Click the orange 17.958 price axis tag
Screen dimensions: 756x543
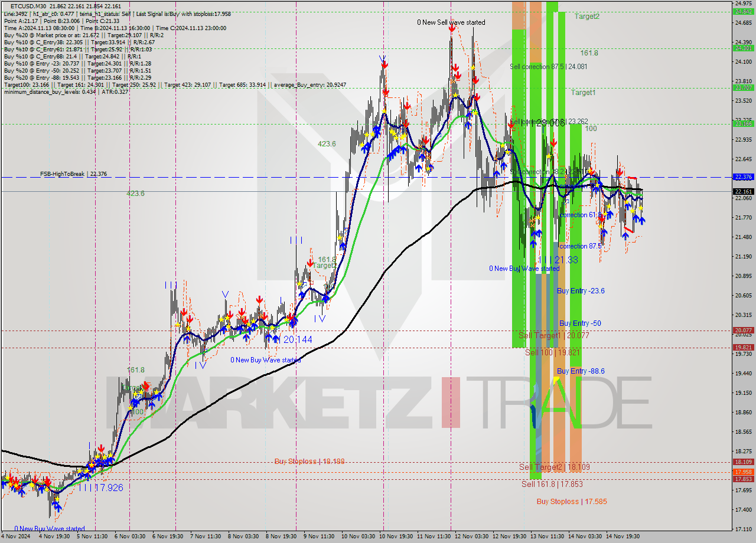coord(743,472)
